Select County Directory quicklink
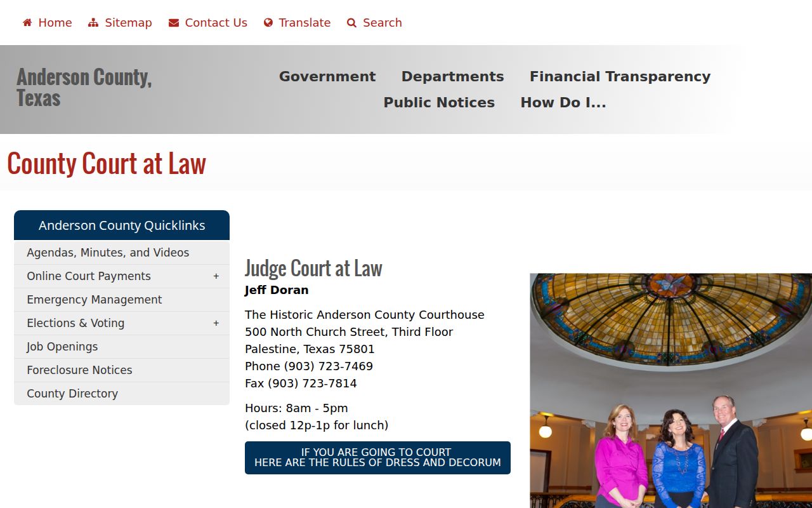The height and width of the screenshot is (508, 812). (x=122, y=394)
